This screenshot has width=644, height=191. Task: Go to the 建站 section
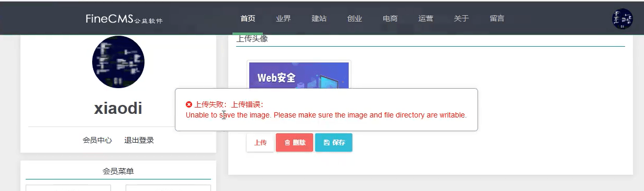[x=319, y=18]
